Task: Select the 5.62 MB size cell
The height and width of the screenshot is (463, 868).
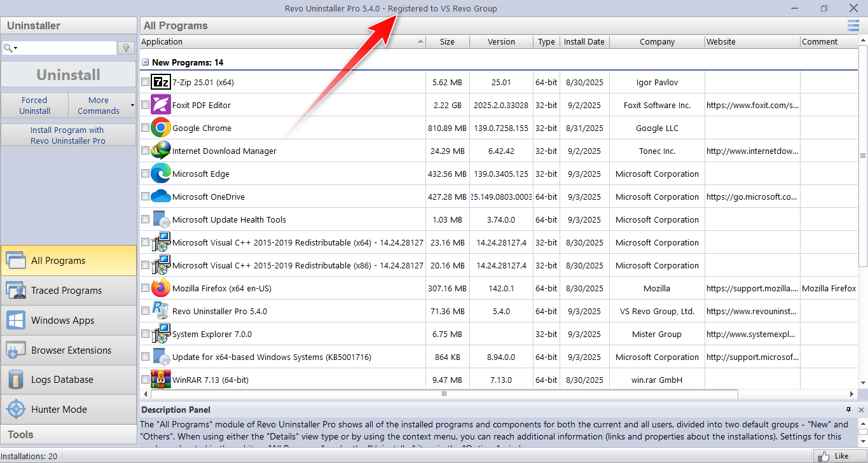Action: point(448,83)
